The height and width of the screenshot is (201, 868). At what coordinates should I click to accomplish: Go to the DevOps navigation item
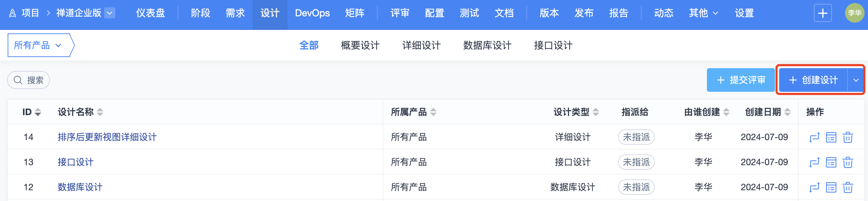click(x=312, y=13)
